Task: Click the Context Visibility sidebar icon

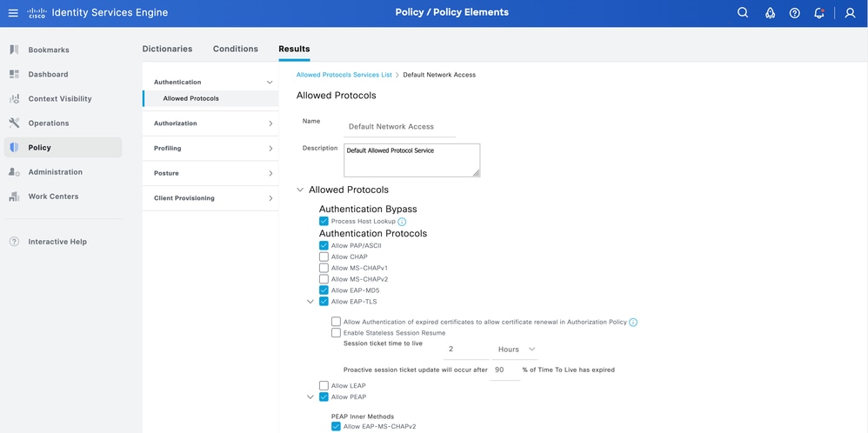Action: point(15,98)
